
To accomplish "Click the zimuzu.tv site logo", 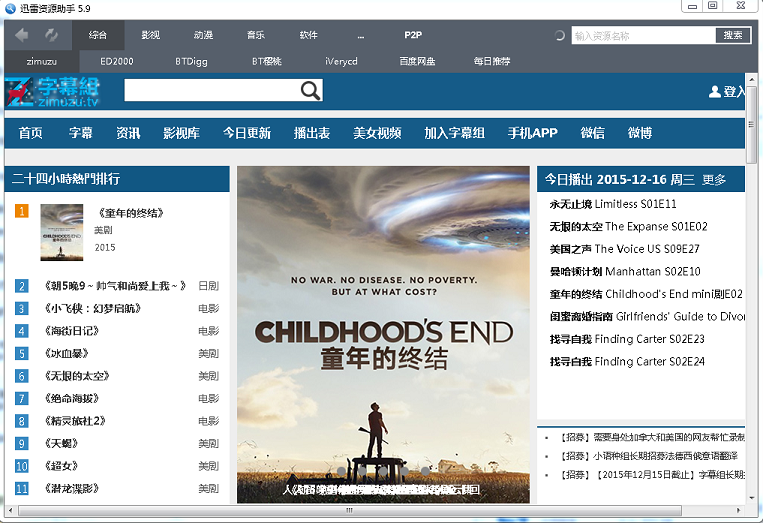I will tap(53, 91).
